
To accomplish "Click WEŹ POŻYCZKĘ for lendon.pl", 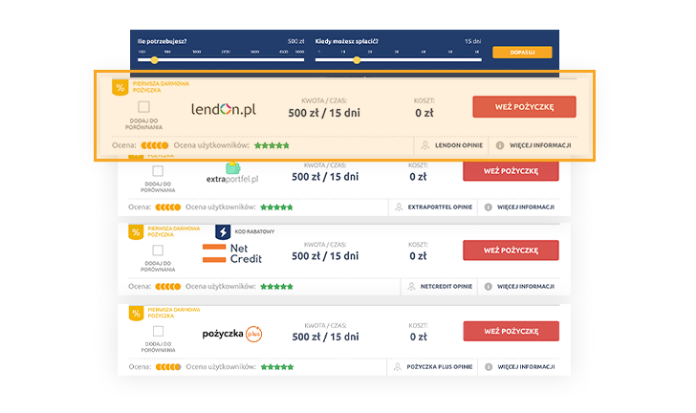I will pos(524,107).
